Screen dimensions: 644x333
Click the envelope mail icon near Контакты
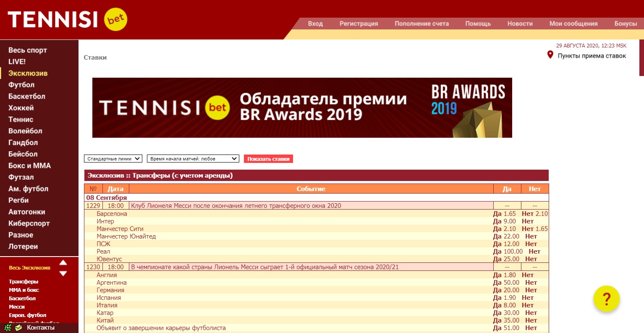coord(18,328)
